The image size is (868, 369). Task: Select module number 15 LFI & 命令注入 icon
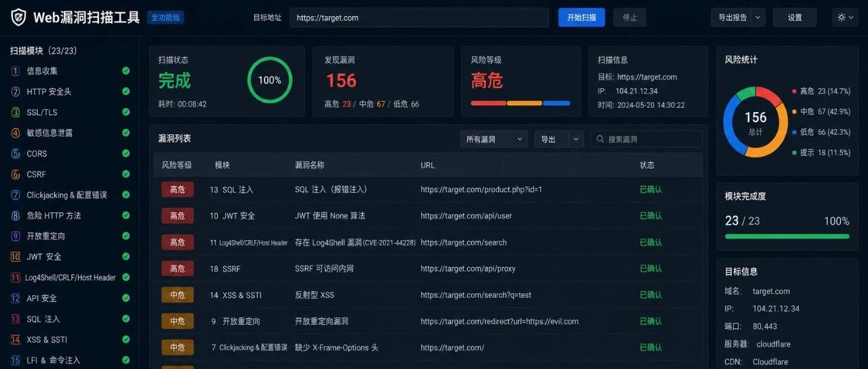click(16, 360)
